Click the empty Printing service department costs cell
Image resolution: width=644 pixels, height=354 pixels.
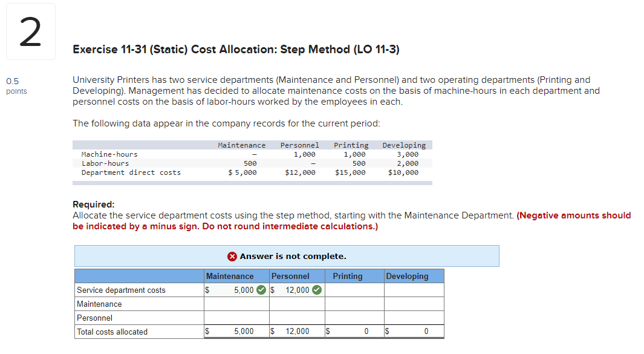(x=354, y=290)
